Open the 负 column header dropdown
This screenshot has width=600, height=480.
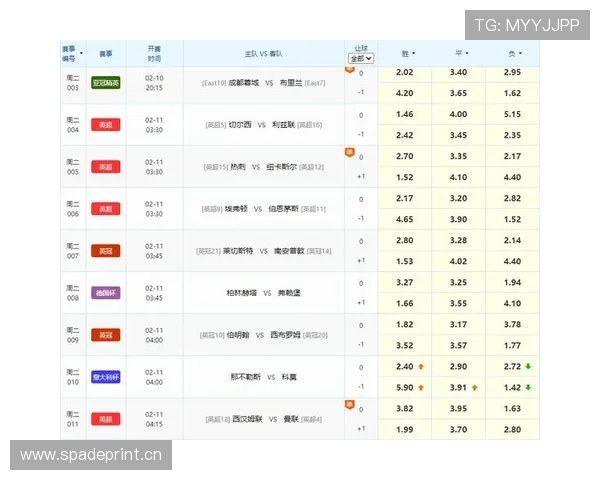coord(520,54)
